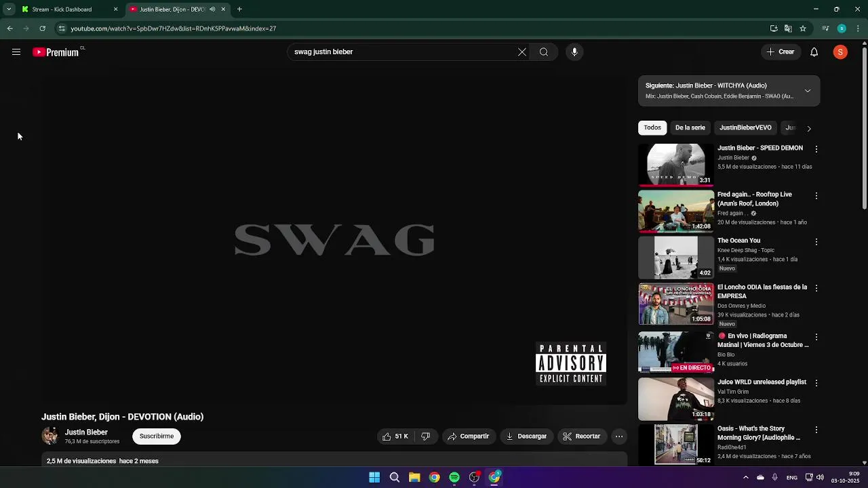Viewport: 868px width, 488px height.
Task: Open The Ocean You thumbnail
Action: tap(676, 258)
